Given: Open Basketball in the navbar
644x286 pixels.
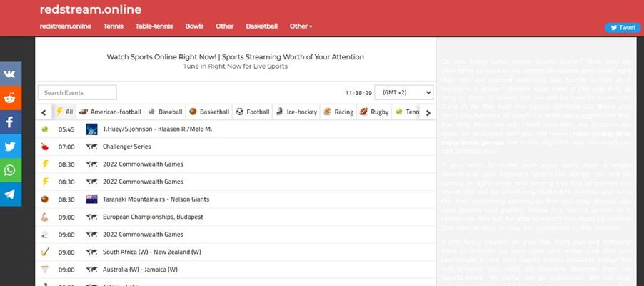Looking at the screenshot, I should pyautogui.click(x=261, y=26).
